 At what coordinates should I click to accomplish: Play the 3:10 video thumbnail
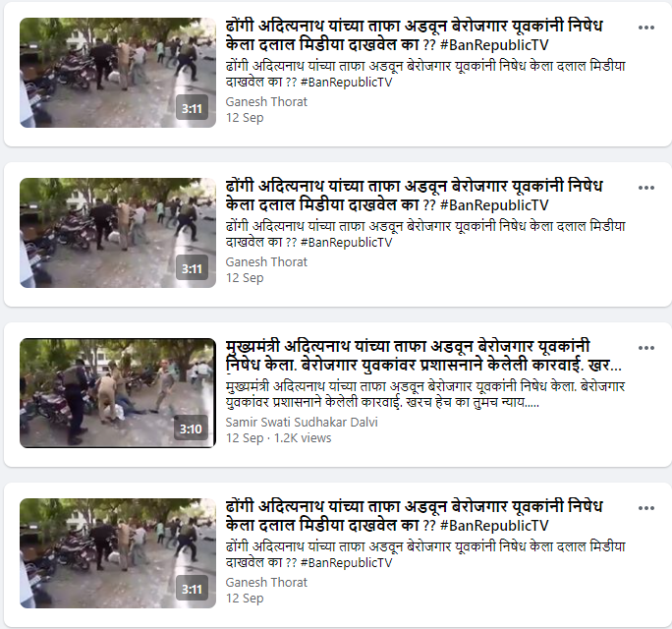[x=118, y=393]
